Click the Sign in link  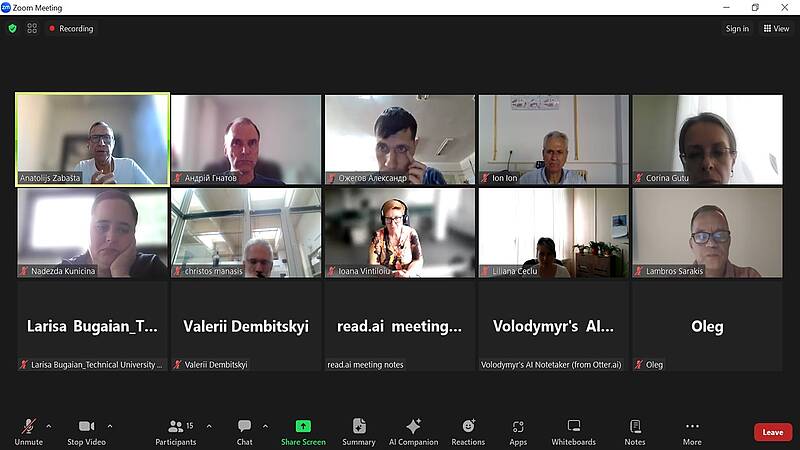[x=737, y=29]
